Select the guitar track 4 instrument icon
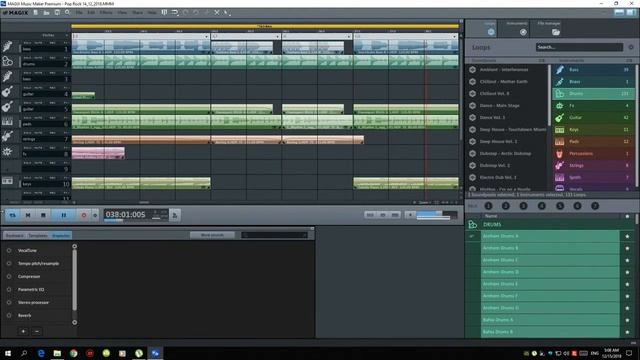 pyautogui.click(x=7, y=92)
